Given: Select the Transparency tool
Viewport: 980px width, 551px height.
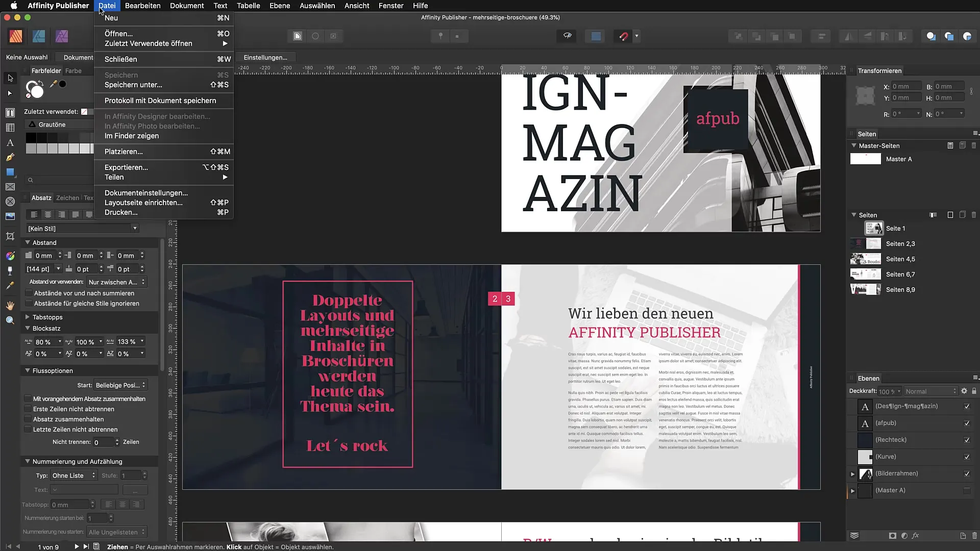Looking at the screenshot, I should 10,271.
